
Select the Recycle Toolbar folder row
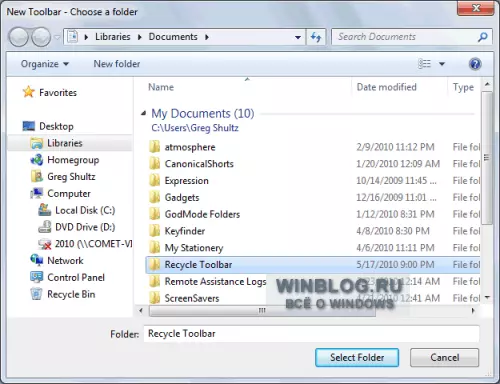click(x=313, y=265)
